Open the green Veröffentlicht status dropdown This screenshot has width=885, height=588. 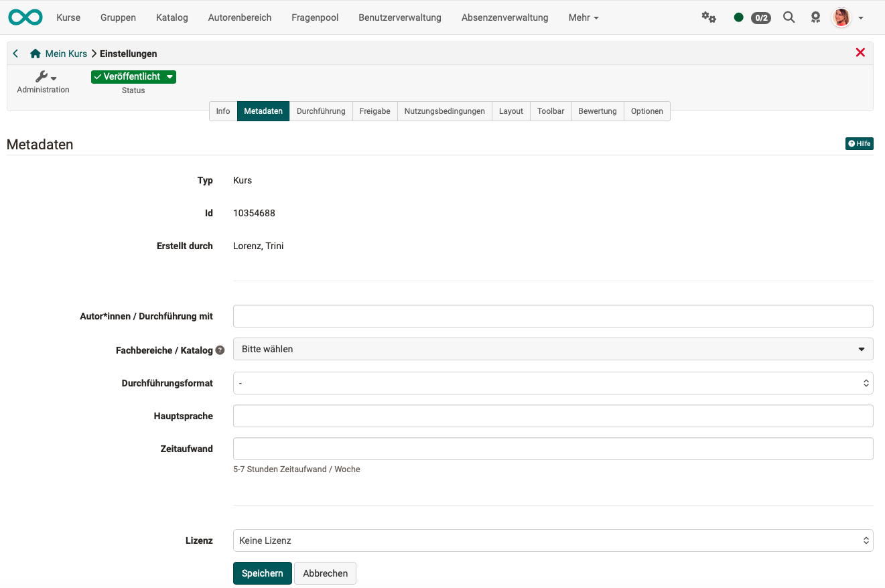(133, 76)
